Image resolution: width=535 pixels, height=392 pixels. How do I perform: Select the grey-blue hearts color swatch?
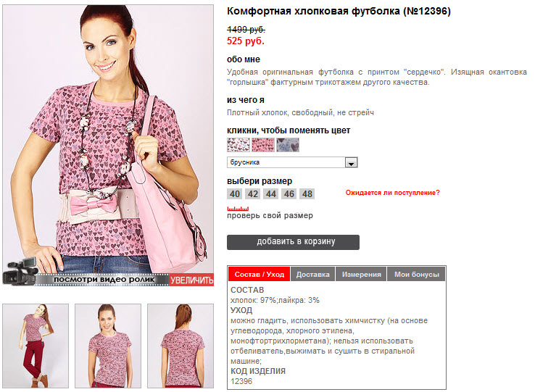click(288, 145)
